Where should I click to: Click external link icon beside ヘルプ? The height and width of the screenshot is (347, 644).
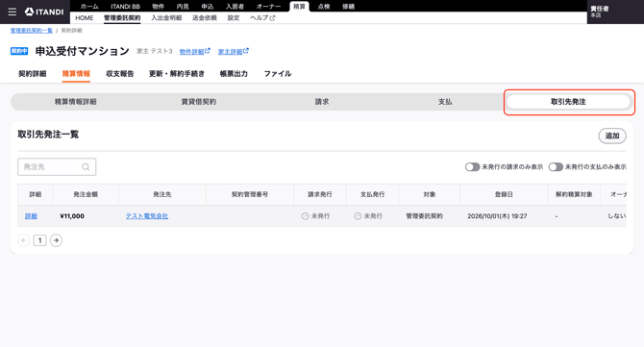point(272,18)
